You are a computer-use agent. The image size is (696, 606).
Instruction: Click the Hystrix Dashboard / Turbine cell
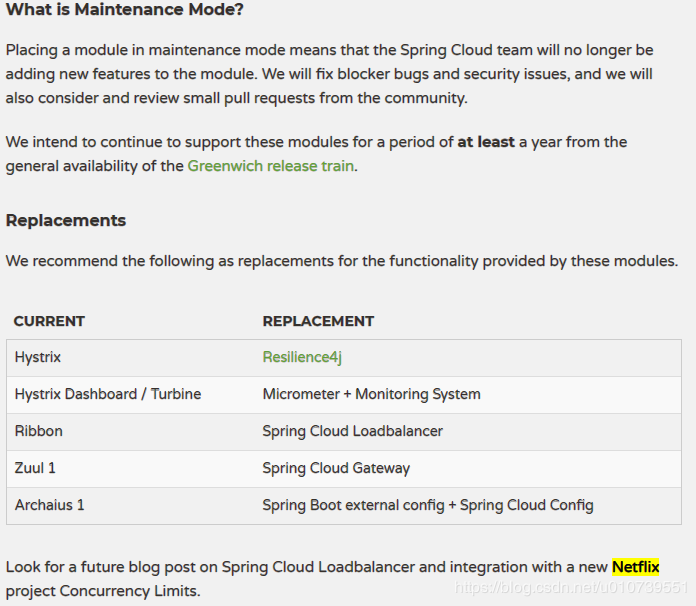tap(108, 394)
